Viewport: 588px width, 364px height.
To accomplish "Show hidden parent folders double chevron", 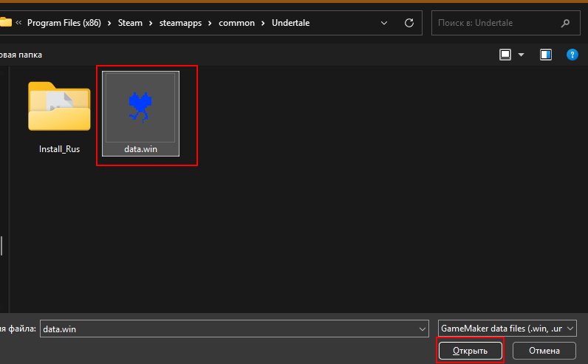I will pyautogui.click(x=18, y=23).
